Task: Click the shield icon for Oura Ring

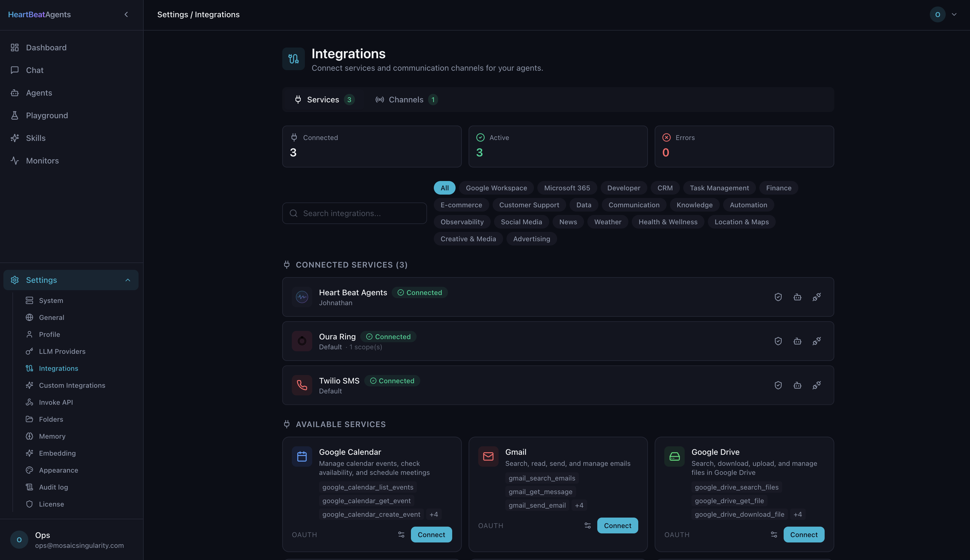Action: pyautogui.click(x=778, y=341)
